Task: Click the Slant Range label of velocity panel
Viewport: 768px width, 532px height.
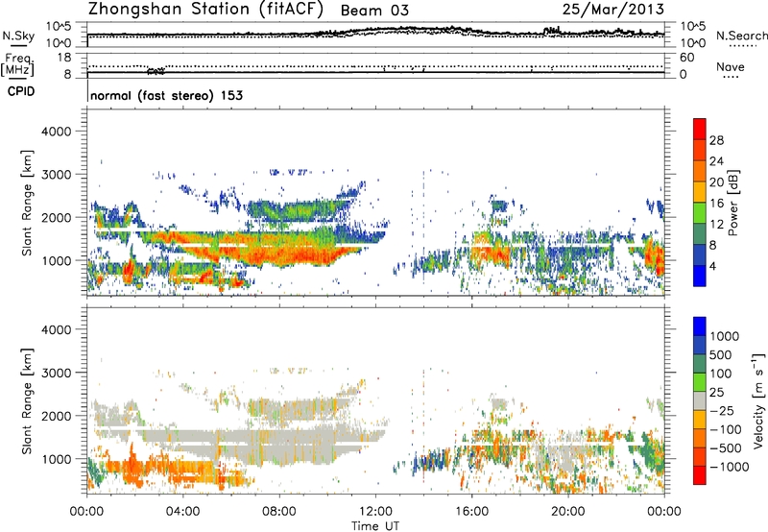Action: (x=27, y=400)
